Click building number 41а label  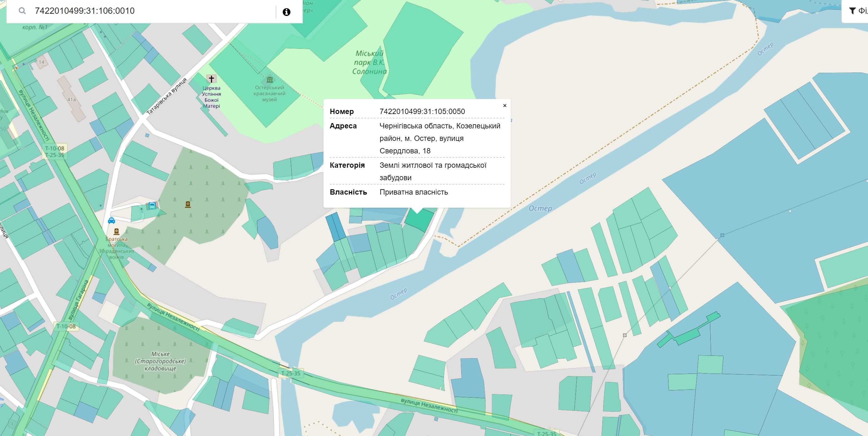[71, 99]
